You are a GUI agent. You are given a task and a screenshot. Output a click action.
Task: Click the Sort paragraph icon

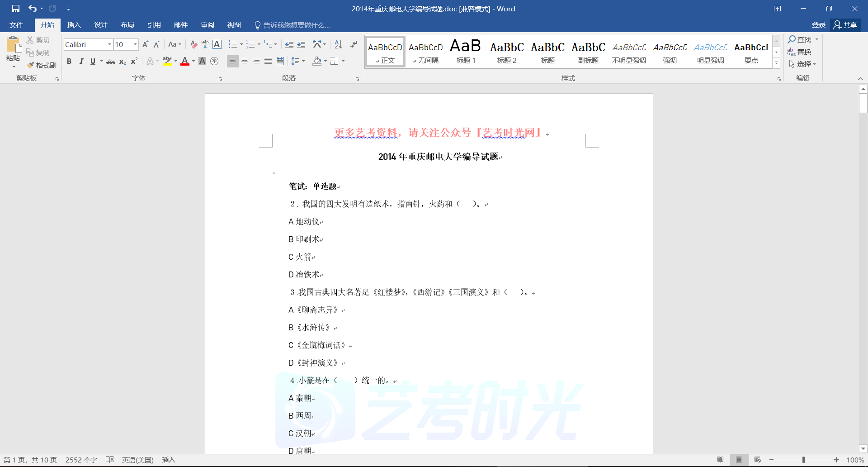pos(338,44)
